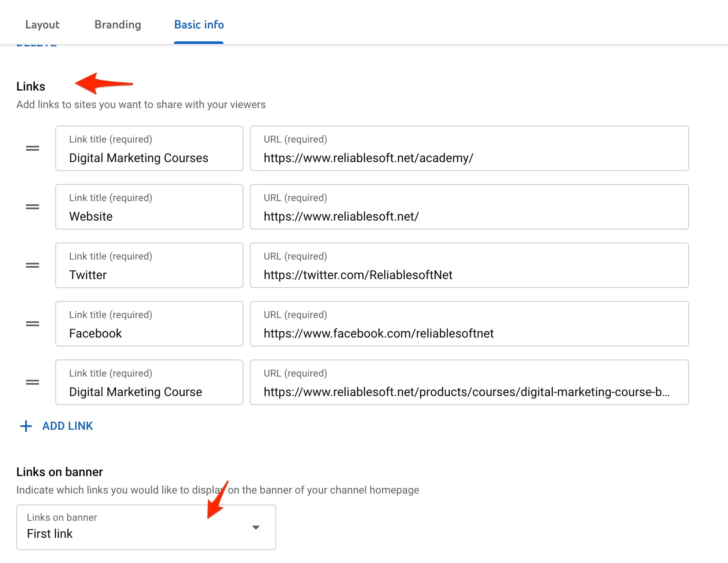This screenshot has width=728, height=563.
Task: Open the Links on banner dropdown
Action: [146, 527]
